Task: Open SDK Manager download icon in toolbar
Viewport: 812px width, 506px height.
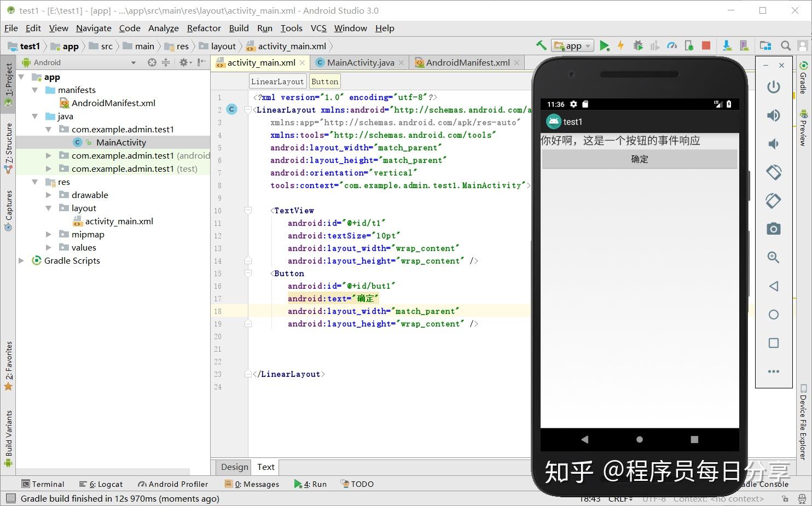Action: click(x=727, y=45)
